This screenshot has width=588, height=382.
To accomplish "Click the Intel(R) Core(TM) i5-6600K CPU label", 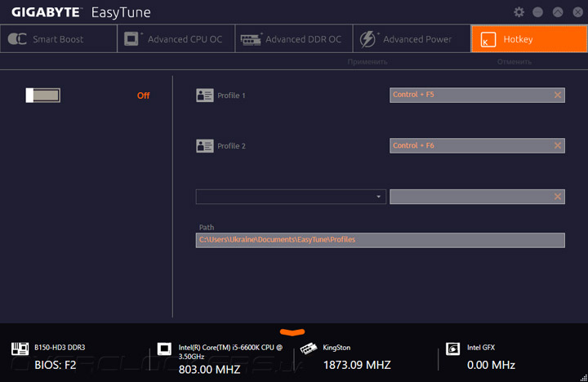I will click(230, 352).
